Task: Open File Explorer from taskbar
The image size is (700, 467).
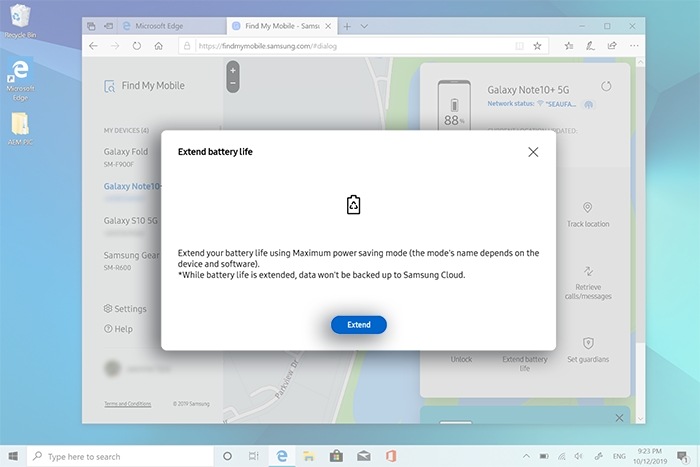Action: point(308,456)
